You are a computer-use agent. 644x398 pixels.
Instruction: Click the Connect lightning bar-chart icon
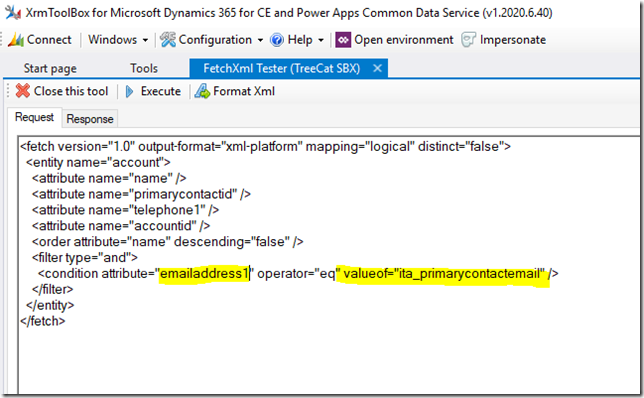click(x=16, y=40)
